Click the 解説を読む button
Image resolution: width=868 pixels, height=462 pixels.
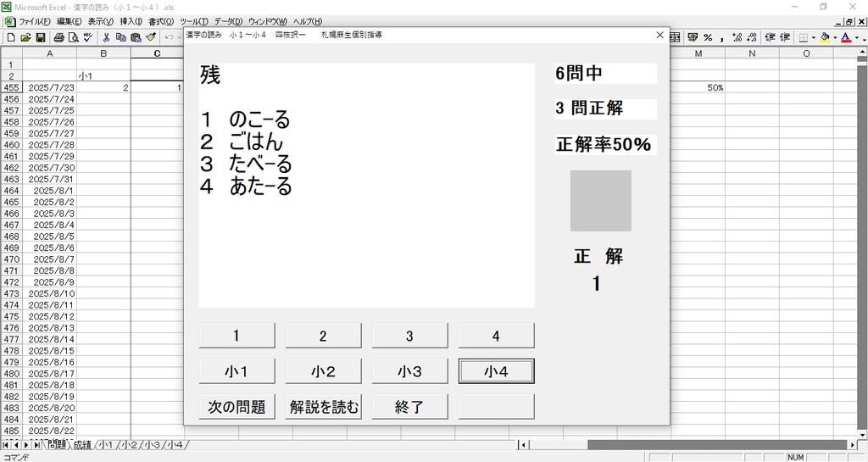(x=323, y=407)
